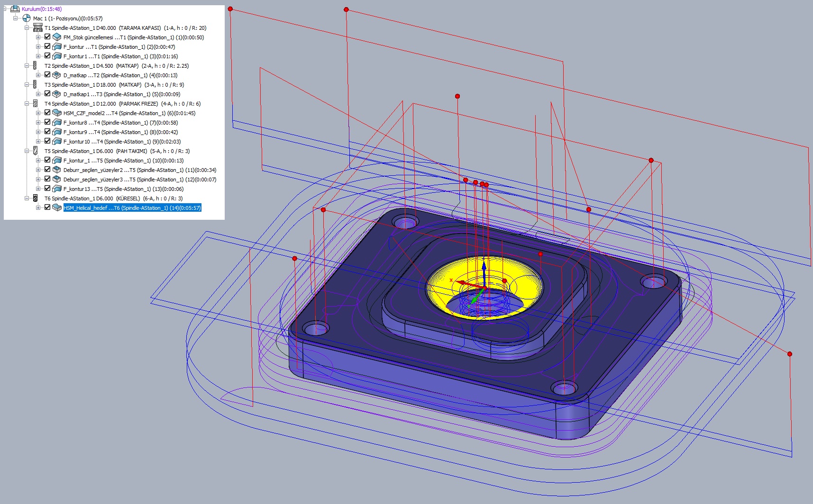
Task: Uncheck the Deburr_seçilen_yüzeyler2 checkbox
Action: (x=47, y=170)
